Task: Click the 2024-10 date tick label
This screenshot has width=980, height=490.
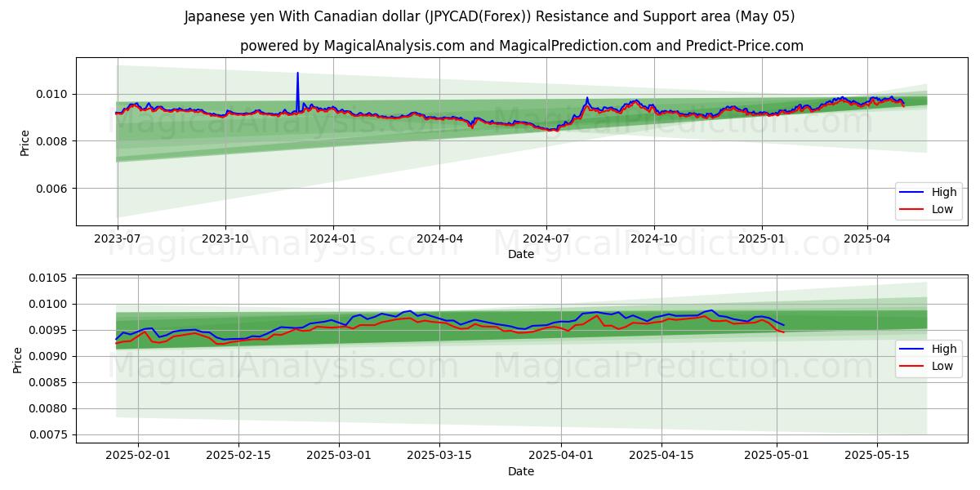Action: [x=653, y=238]
